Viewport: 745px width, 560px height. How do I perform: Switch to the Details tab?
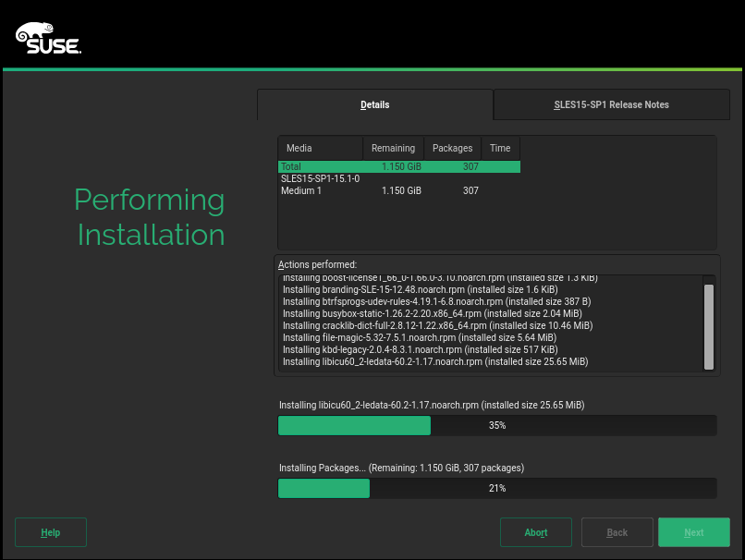(x=375, y=104)
